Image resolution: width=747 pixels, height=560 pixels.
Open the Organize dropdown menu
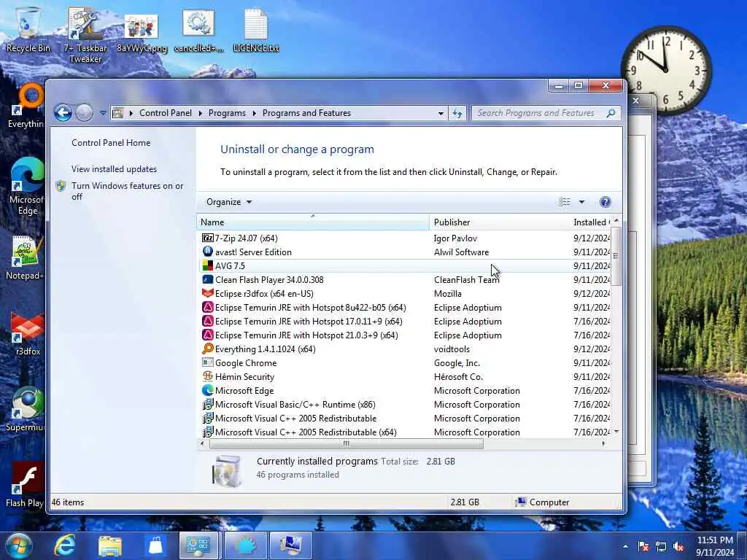pos(228,202)
